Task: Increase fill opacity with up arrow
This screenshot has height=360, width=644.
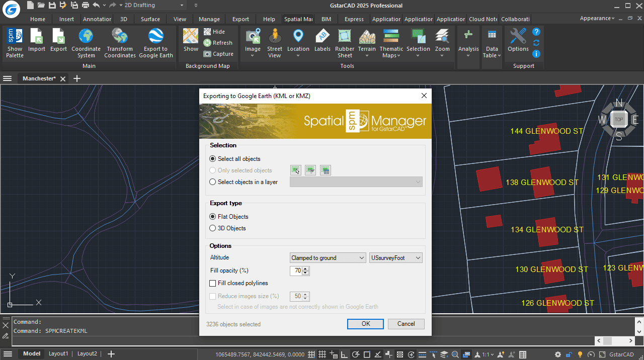Action: click(305, 268)
